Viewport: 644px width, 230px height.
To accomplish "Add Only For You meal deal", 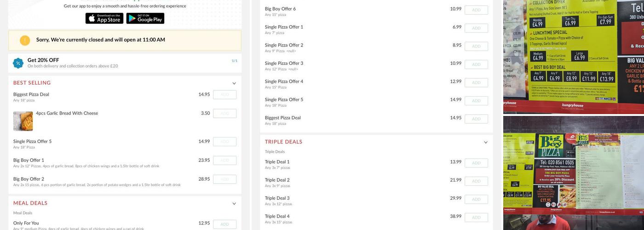I will click(224, 224).
